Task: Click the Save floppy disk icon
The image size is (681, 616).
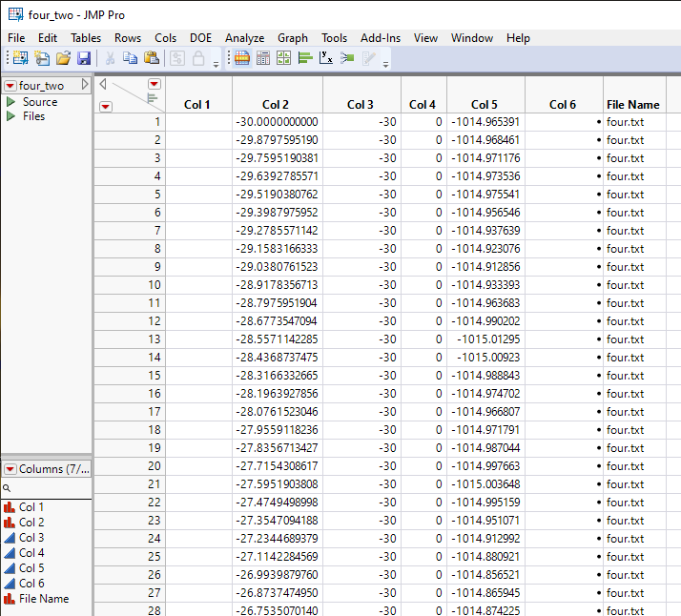Action: tap(84, 58)
